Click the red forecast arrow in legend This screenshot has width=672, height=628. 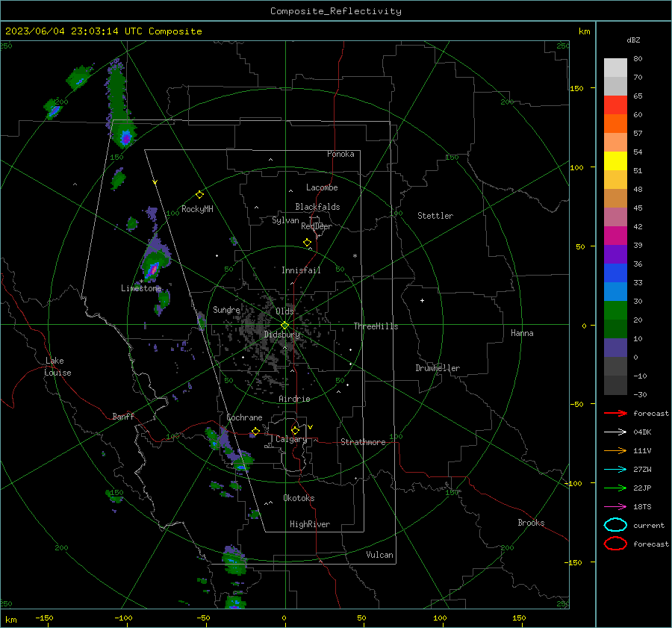[x=615, y=413]
